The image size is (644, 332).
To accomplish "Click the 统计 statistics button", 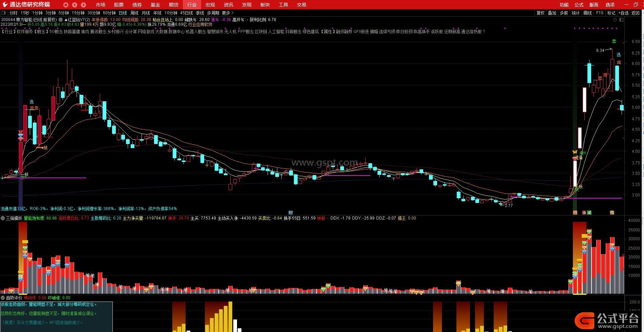I will [x=576, y=13].
